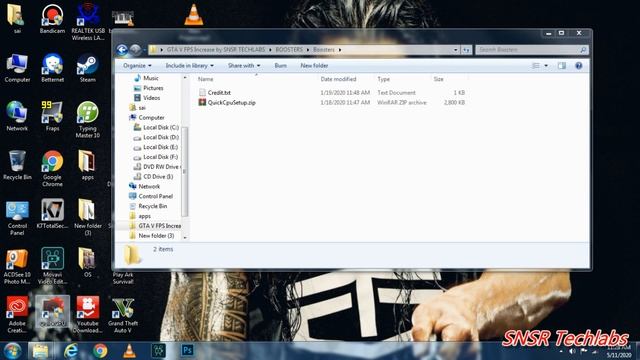Click the navigation pane scrollbar down arrow
640x360 pixels.
(x=184, y=238)
